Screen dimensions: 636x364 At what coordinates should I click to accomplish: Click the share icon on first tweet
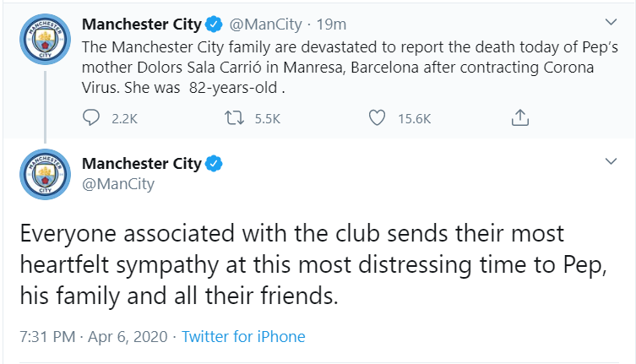click(x=520, y=119)
